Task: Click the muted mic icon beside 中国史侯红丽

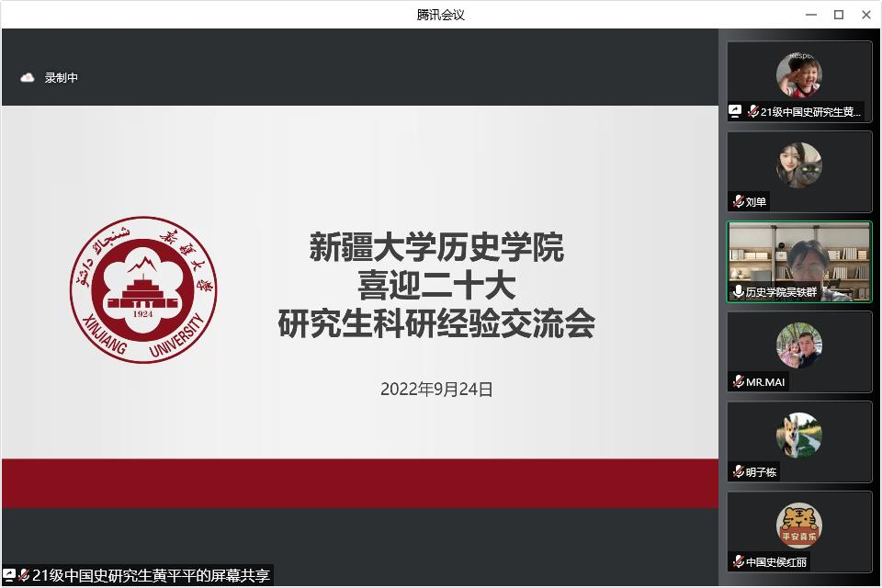Action: pyautogui.click(x=739, y=561)
